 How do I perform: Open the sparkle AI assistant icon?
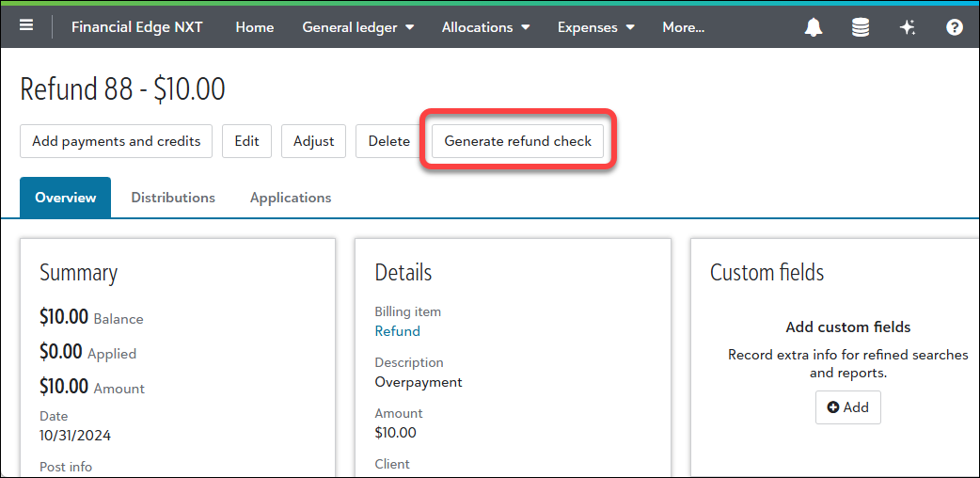908,27
